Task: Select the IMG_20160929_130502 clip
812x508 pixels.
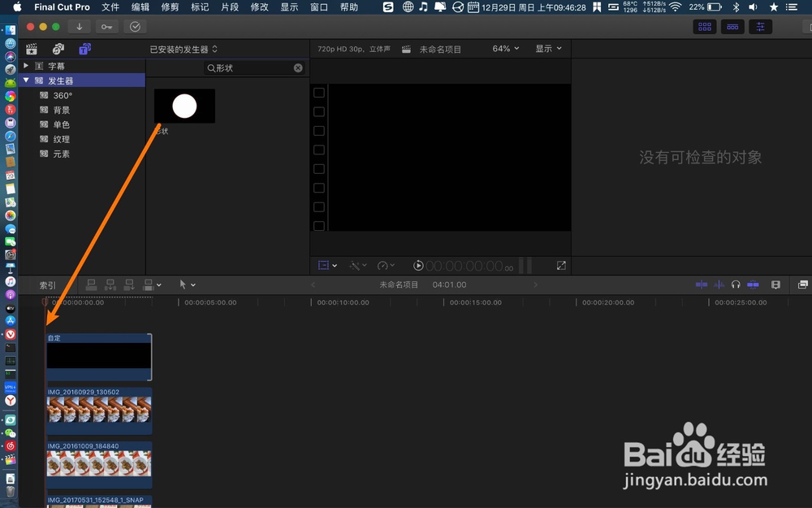Action: 99,410
